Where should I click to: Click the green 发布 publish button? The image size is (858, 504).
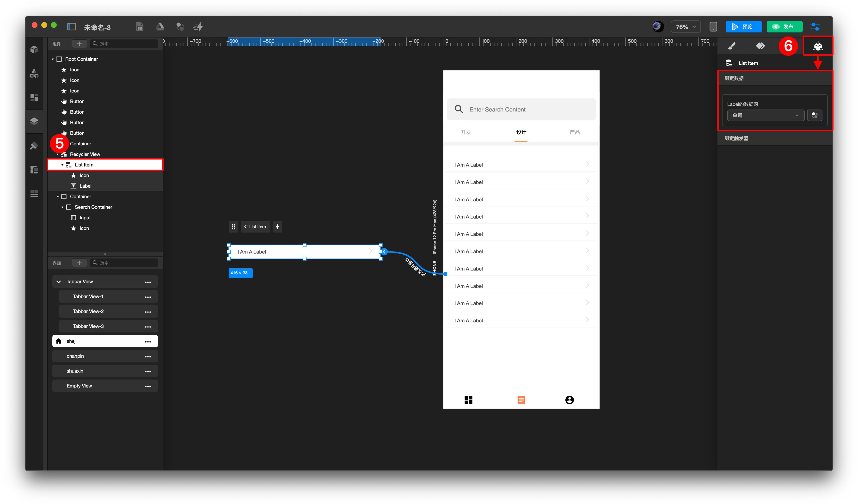[x=784, y=27]
